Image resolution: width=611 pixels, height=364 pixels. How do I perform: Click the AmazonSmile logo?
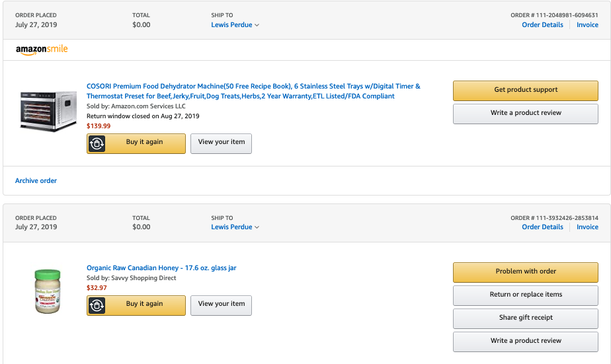42,50
